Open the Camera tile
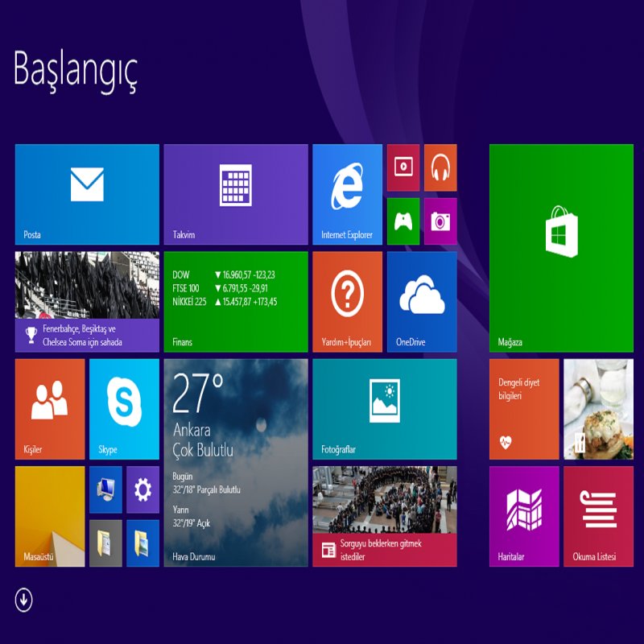 tap(440, 221)
